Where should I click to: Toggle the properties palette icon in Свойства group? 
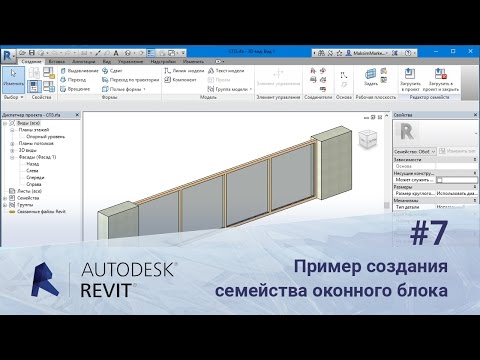34,86
